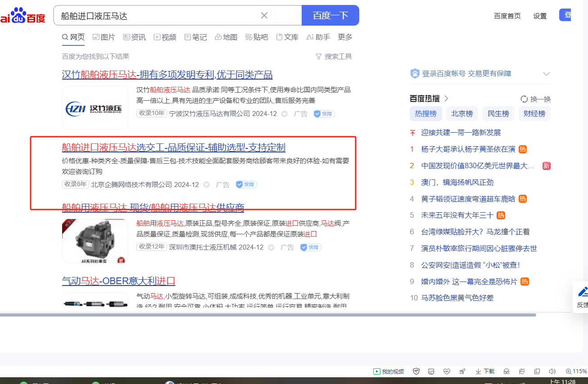
Task: Switch to the 贴吧 tab
Action: (257, 37)
